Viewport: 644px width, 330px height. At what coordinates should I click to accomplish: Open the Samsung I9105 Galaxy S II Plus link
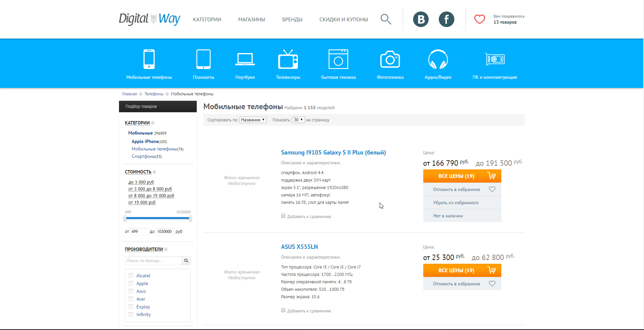pos(333,152)
